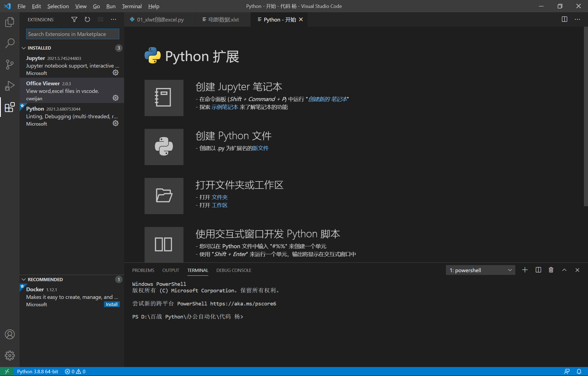This screenshot has height=376, width=588.
Task: Close the terminal panel
Action: (577, 270)
